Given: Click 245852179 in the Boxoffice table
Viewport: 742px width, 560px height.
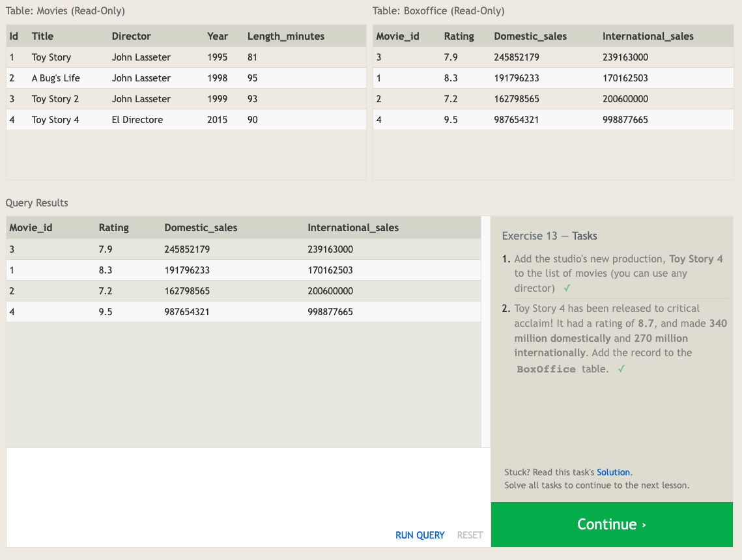Looking at the screenshot, I should [x=517, y=57].
